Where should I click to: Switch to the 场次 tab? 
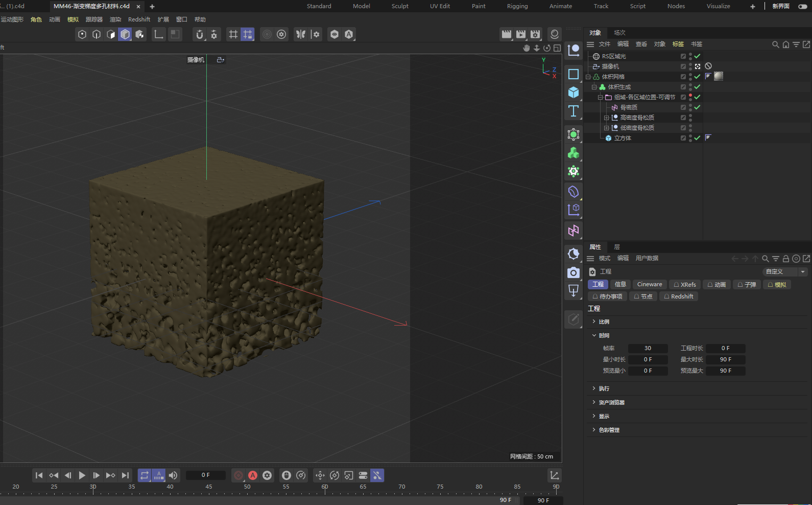(619, 33)
